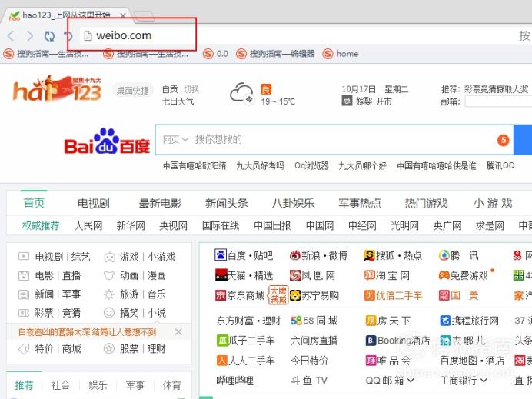Open 七日天气 forecast
The height and width of the screenshot is (399, 532).
tap(178, 101)
